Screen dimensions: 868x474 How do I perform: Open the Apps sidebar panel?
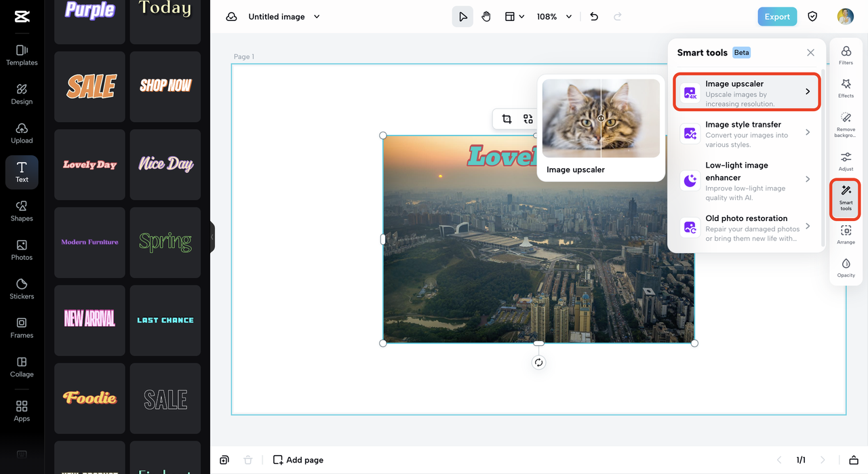click(22, 411)
